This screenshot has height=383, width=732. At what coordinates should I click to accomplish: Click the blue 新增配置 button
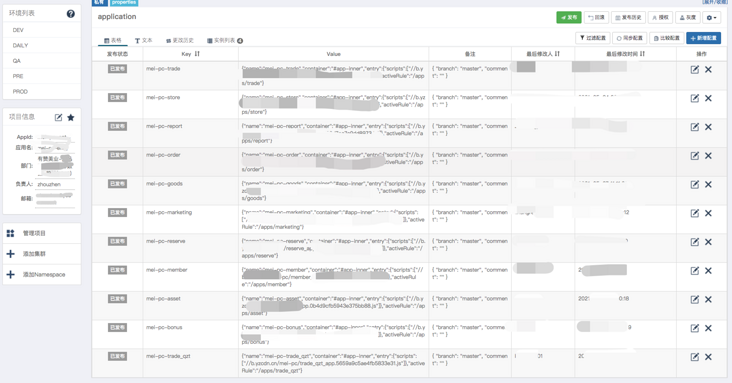(x=703, y=38)
